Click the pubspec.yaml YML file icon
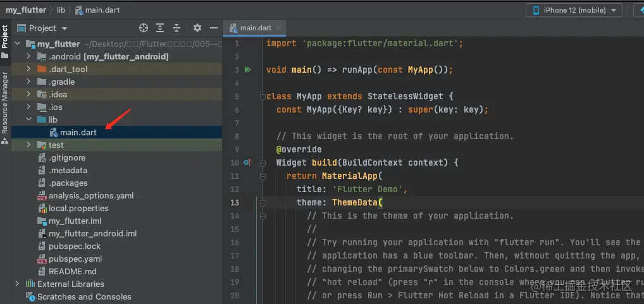The height and width of the screenshot is (304, 644). tap(42, 259)
